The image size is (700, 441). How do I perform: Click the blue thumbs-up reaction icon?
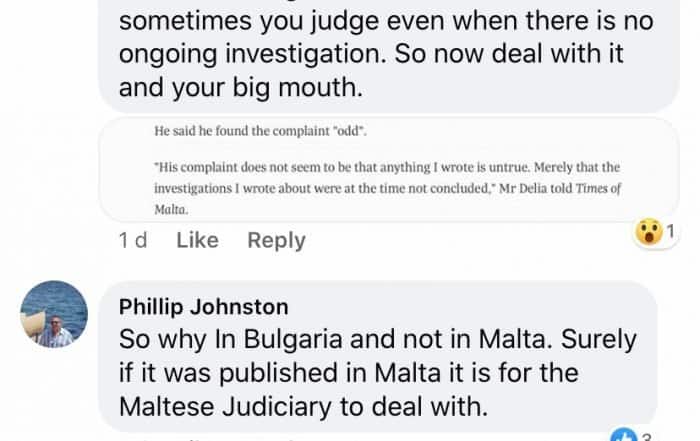[624, 436]
